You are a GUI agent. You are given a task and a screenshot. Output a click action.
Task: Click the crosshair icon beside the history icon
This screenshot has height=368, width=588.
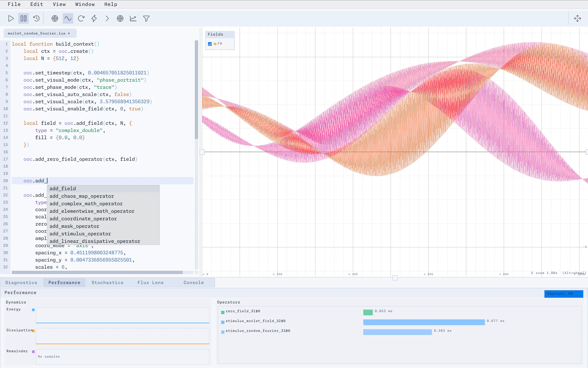click(55, 18)
